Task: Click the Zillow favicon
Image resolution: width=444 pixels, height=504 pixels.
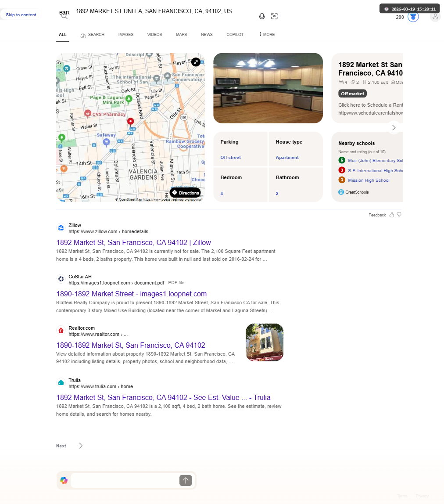Action: 61,228
